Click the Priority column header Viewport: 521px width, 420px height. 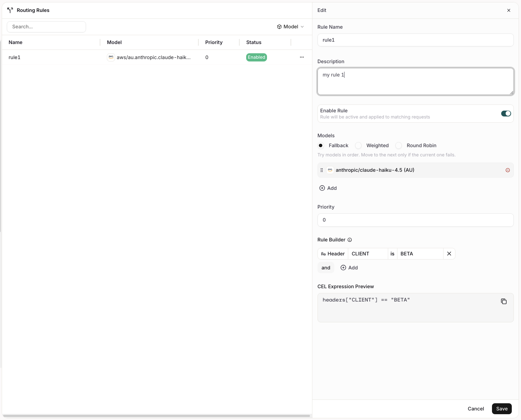(214, 42)
